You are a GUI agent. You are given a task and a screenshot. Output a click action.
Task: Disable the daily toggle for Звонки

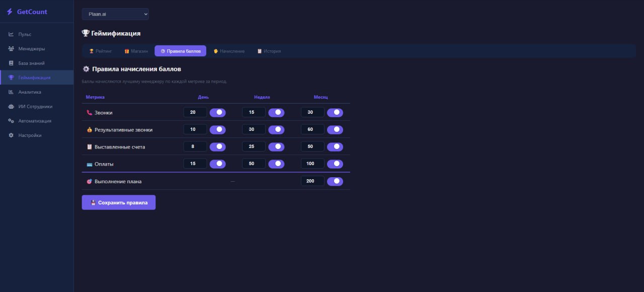pos(217,113)
